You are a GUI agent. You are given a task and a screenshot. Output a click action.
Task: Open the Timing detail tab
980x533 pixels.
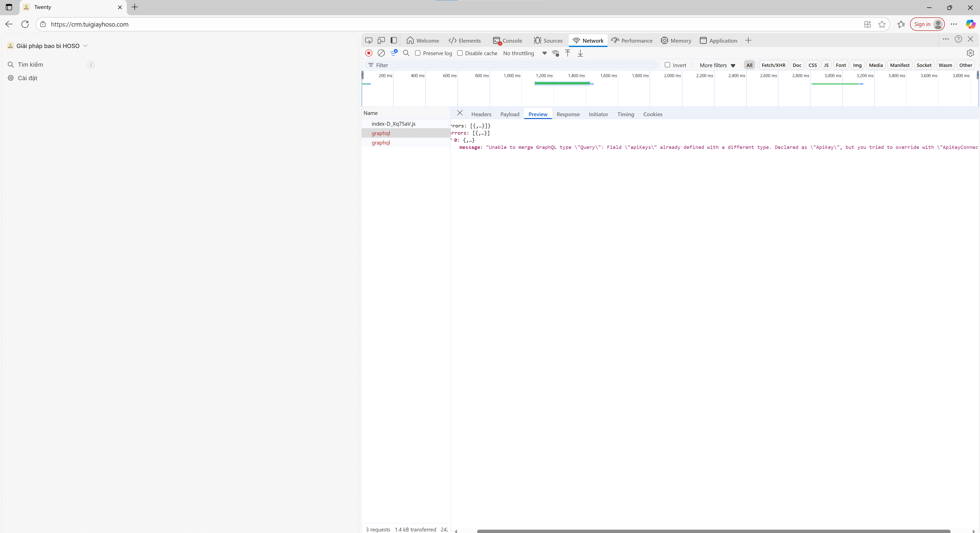click(x=625, y=114)
